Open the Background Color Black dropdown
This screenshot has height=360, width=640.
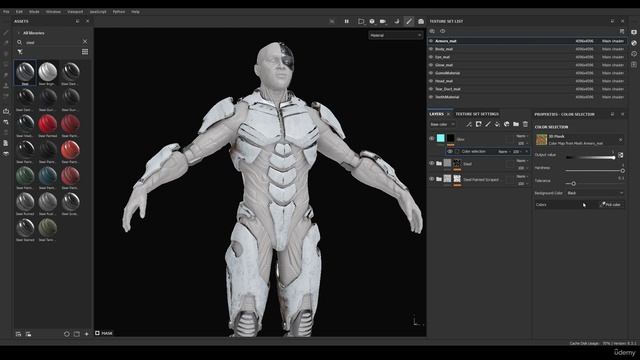point(595,193)
